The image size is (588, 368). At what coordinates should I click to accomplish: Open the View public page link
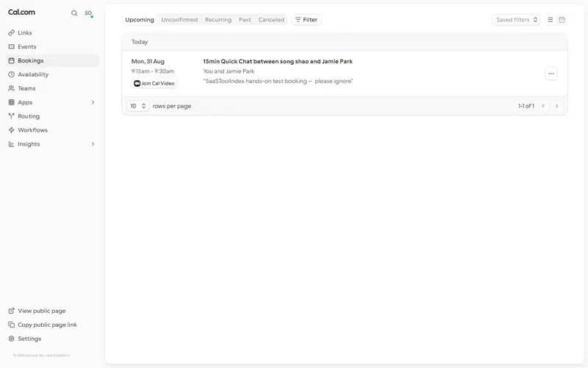click(x=42, y=311)
